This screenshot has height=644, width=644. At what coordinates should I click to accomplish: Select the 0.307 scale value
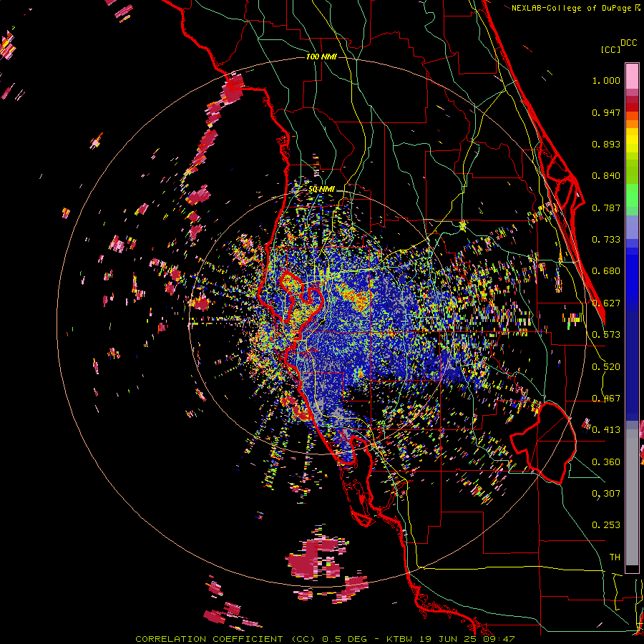click(606, 494)
